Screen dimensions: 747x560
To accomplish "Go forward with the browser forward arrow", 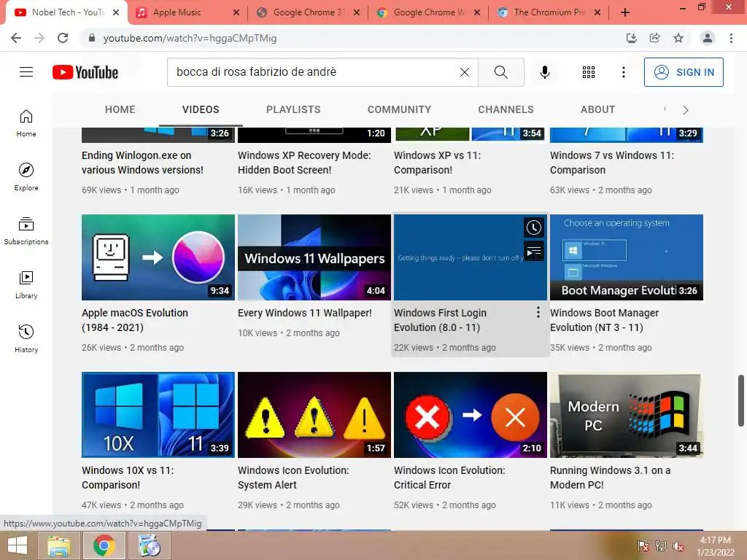I will (x=39, y=38).
